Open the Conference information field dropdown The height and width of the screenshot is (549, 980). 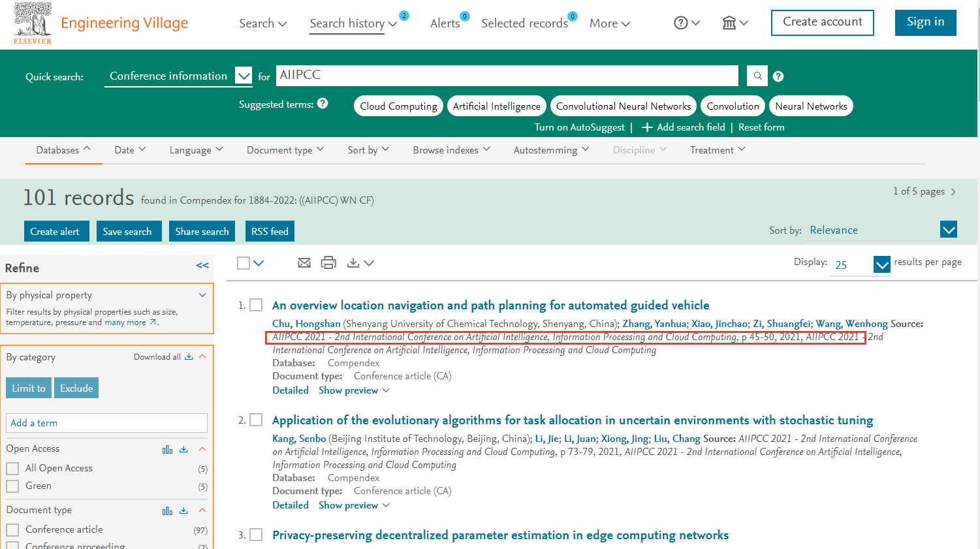pyautogui.click(x=244, y=76)
